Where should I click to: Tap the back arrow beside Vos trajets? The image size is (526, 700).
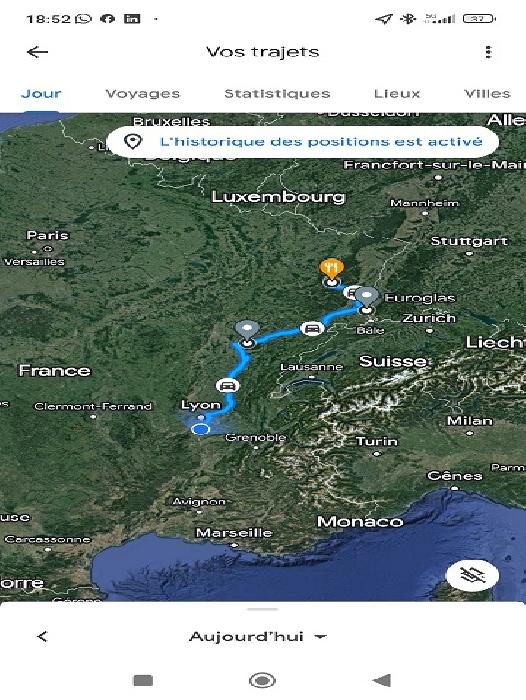[38, 52]
